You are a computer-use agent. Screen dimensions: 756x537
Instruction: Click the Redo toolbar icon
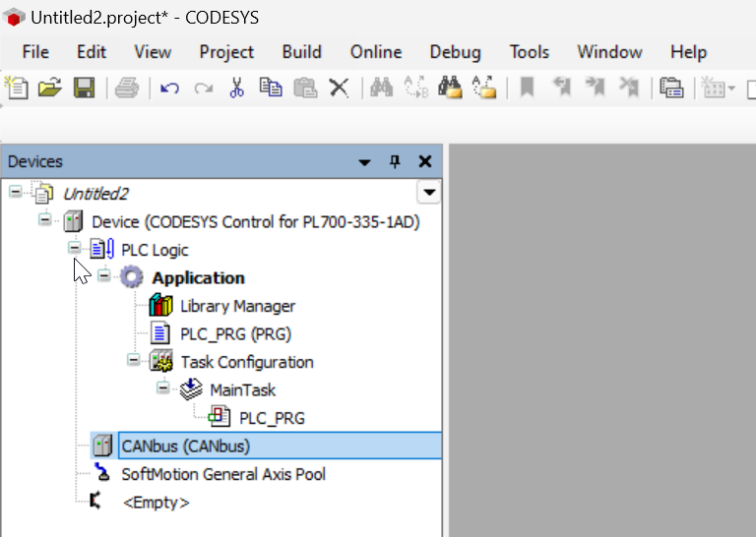(x=204, y=89)
